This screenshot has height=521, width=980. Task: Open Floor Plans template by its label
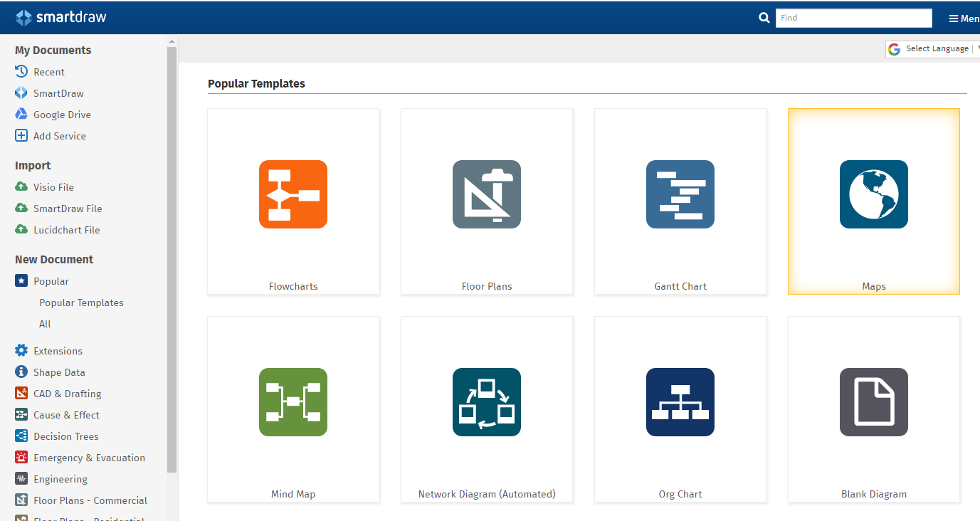pyautogui.click(x=487, y=286)
